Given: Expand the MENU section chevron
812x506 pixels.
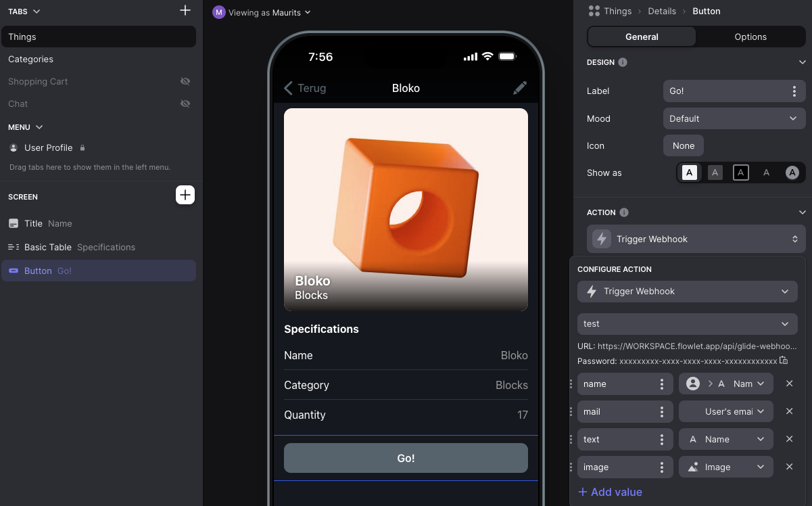Looking at the screenshot, I should coord(39,127).
